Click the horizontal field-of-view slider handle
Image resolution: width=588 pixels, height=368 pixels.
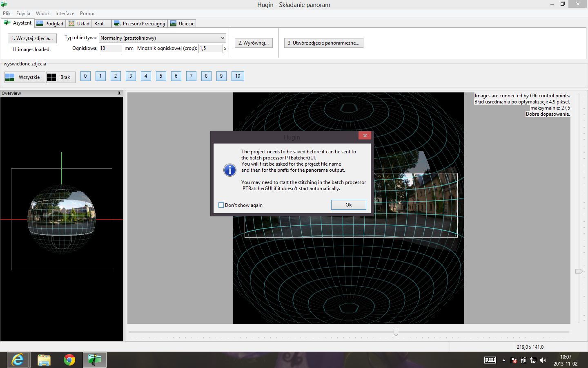[396, 332]
